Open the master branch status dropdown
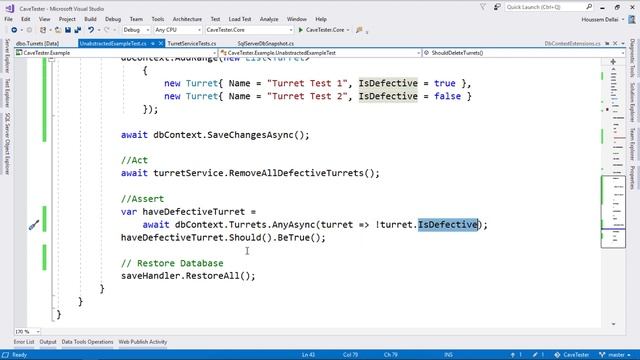The image size is (640, 360). point(615,355)
